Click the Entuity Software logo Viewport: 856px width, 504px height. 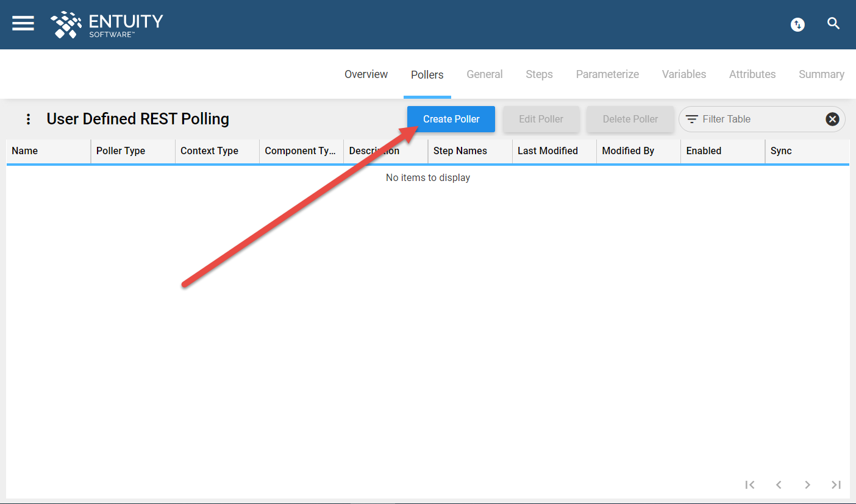pos(107,24)
